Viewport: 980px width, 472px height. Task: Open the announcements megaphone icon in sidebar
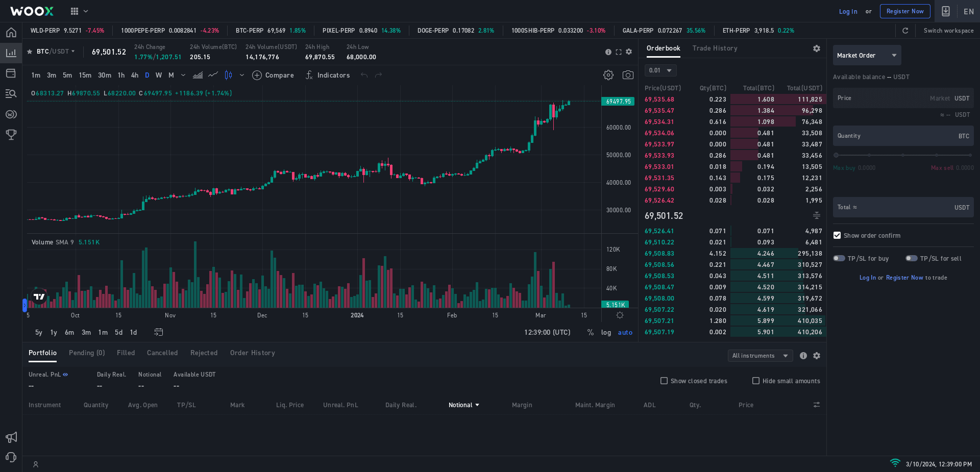pyautogui.click(x=11, y=437)
